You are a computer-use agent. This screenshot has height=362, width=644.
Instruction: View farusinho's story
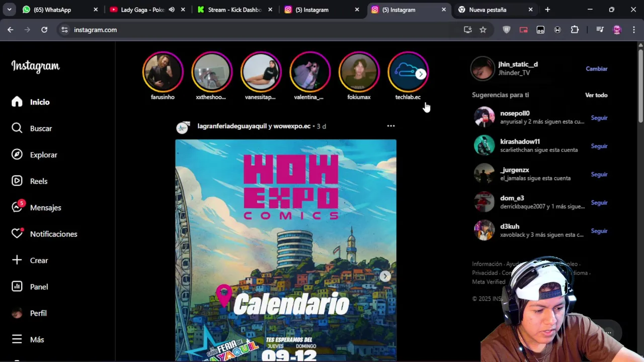(163, 72)
